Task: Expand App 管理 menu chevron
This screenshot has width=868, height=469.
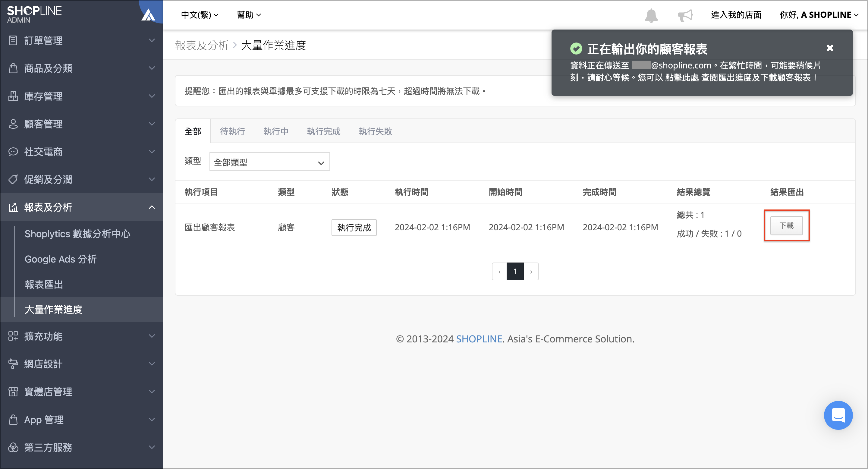Action: click(x=152, y=420)
